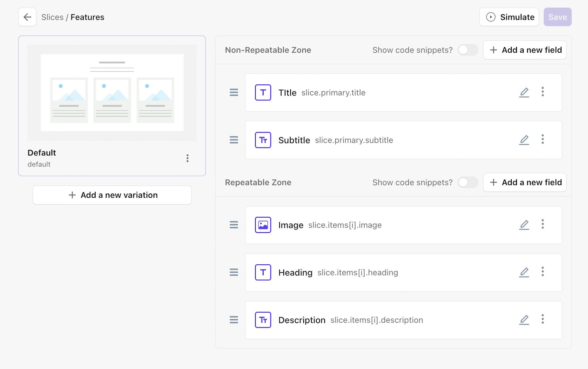Screen dimensions: 588x369
Task: Open the Subtitle field overflow menu
Action: (543, 140)
